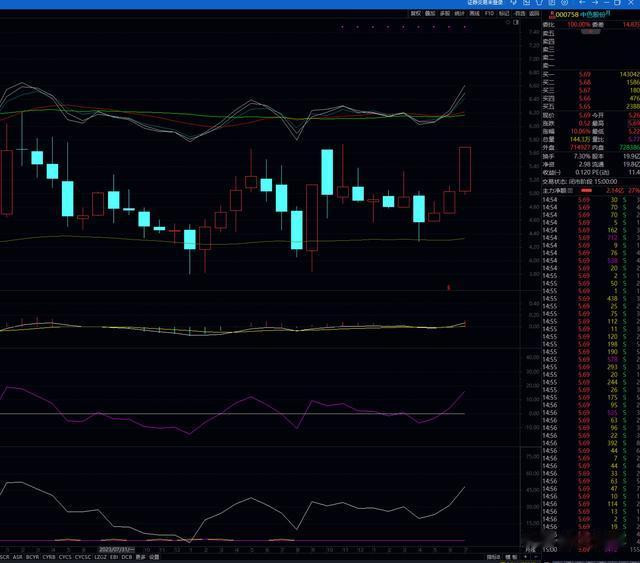Open the 统计 statistics tool
The width and height of the screenshot is (640, 563).
pyautogui.click(x=460, y=13)
